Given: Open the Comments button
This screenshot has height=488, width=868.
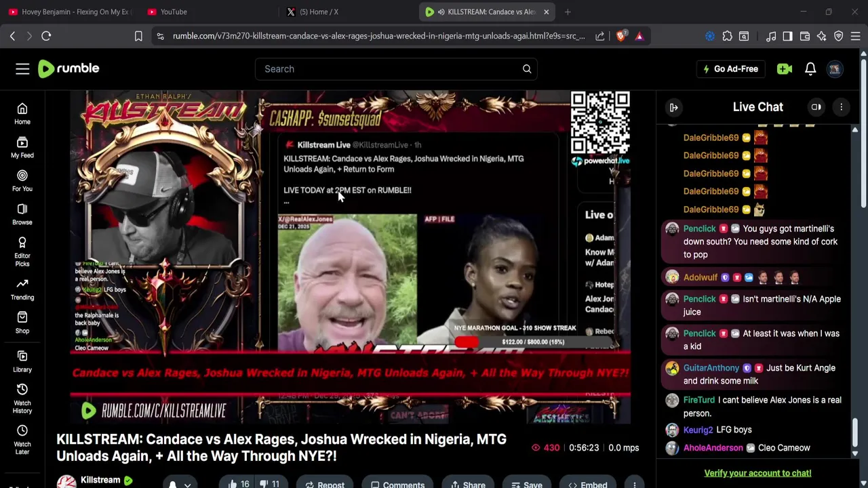Looking at the screenshot, I should pos(397,484).
